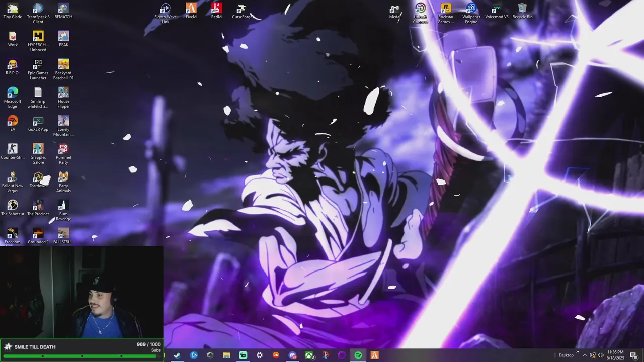This screenshot has height=362, width=644.
Task: Select the Lonely Mountains game icon
Action: point(63,126)
